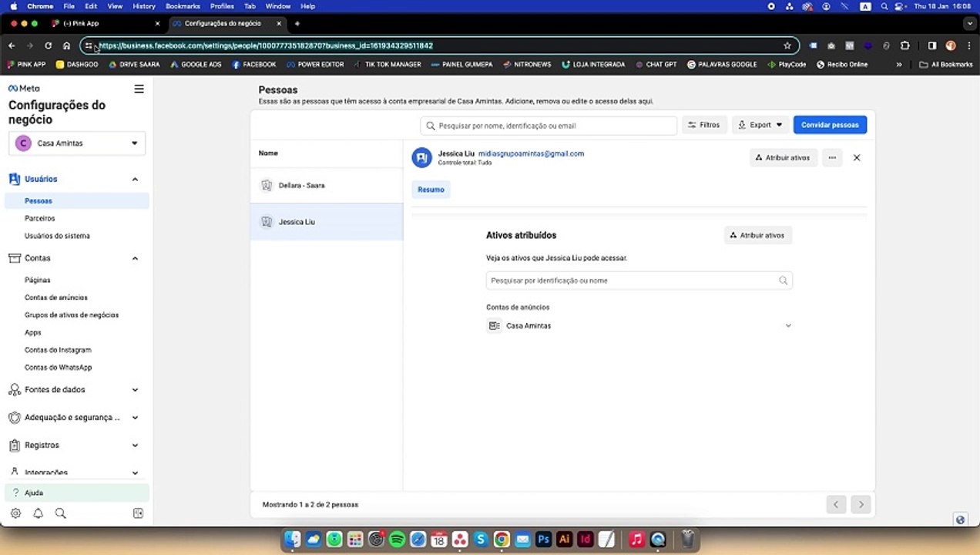Open Chrome home button
Image resolution: width=980 pixels, height=555 pixels.
[66, 45]
